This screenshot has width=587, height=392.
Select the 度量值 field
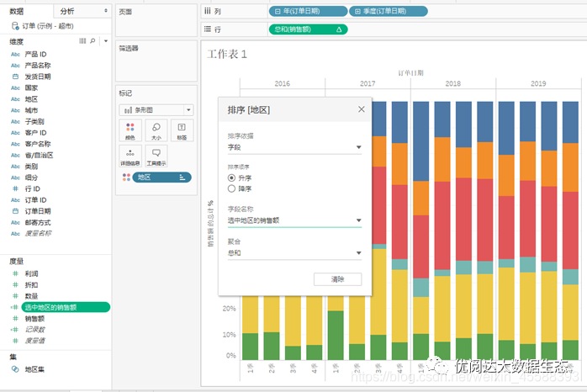(x=34, y=341)
